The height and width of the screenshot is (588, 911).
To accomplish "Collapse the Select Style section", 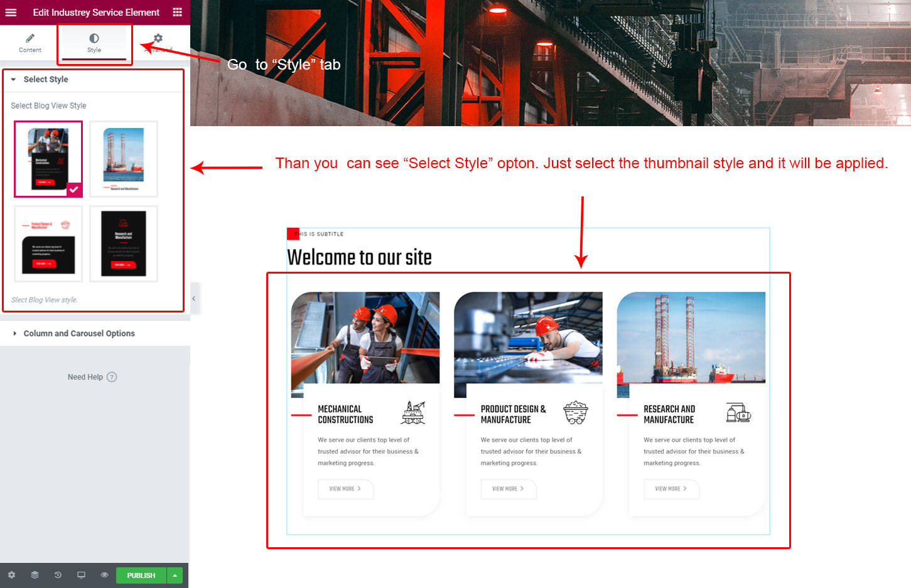I will click(x=14, y=80).
